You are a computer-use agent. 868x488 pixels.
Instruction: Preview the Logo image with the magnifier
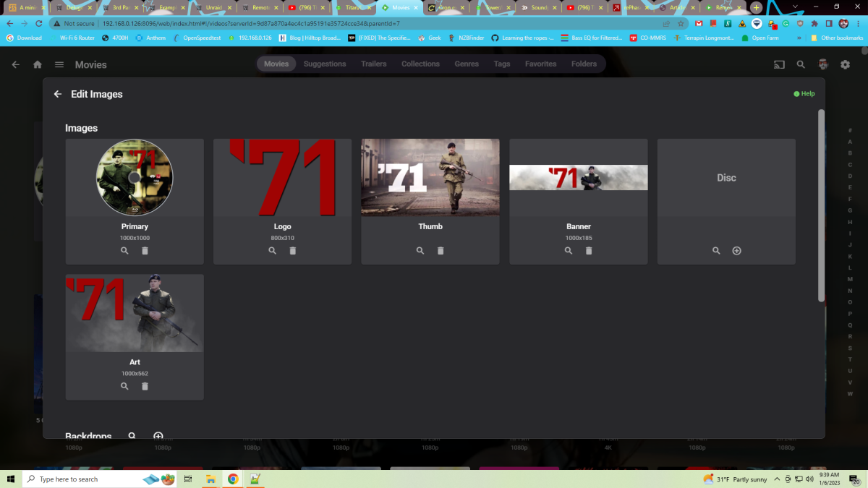[x=272, y=250]
